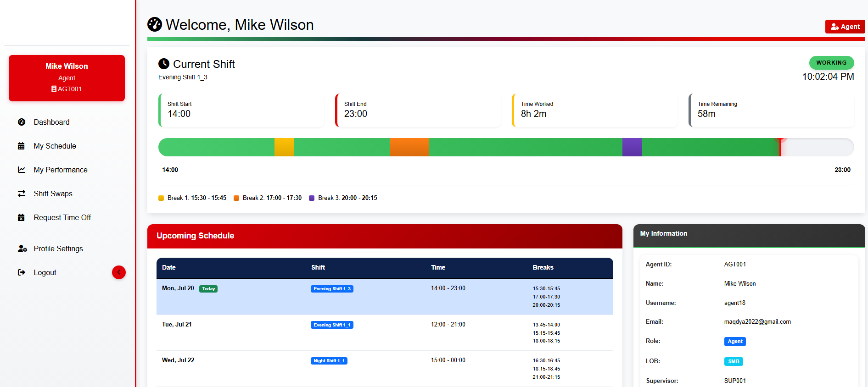Click the My Schedule calendar icon
Viewport: 868px width, 387px height.
pos(21,146)
